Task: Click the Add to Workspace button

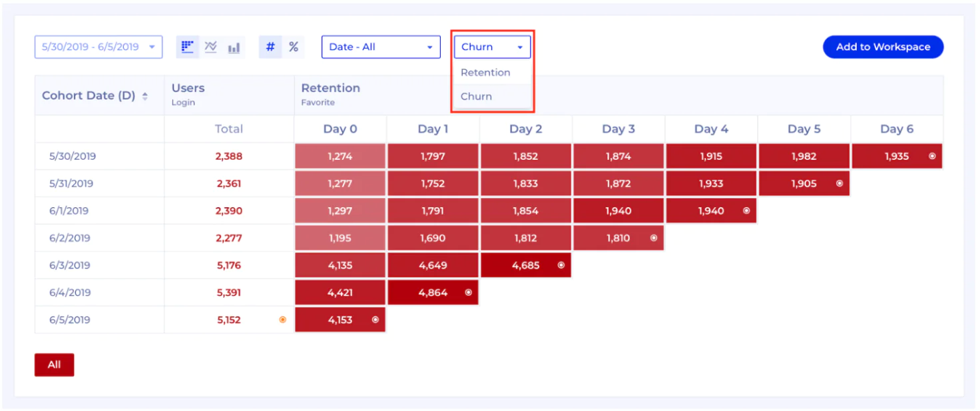Action: click(883, 47)
